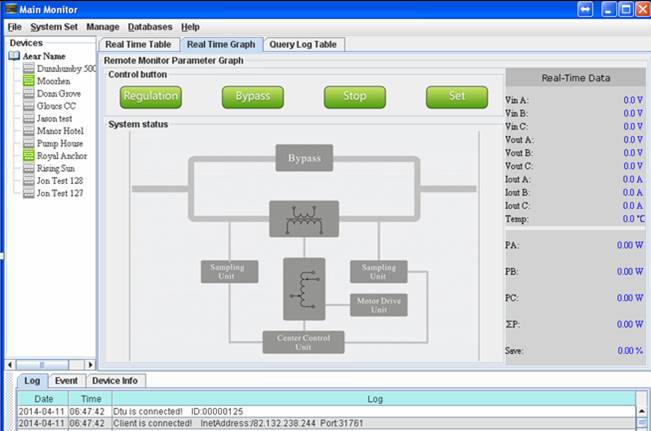The image size is (651, 431).
Task: Click the Log column header
Action: point(374,399)
